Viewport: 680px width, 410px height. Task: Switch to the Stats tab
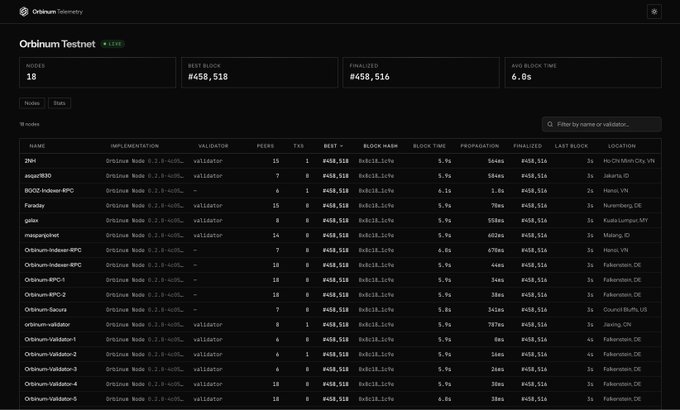(x=59, y=103)
